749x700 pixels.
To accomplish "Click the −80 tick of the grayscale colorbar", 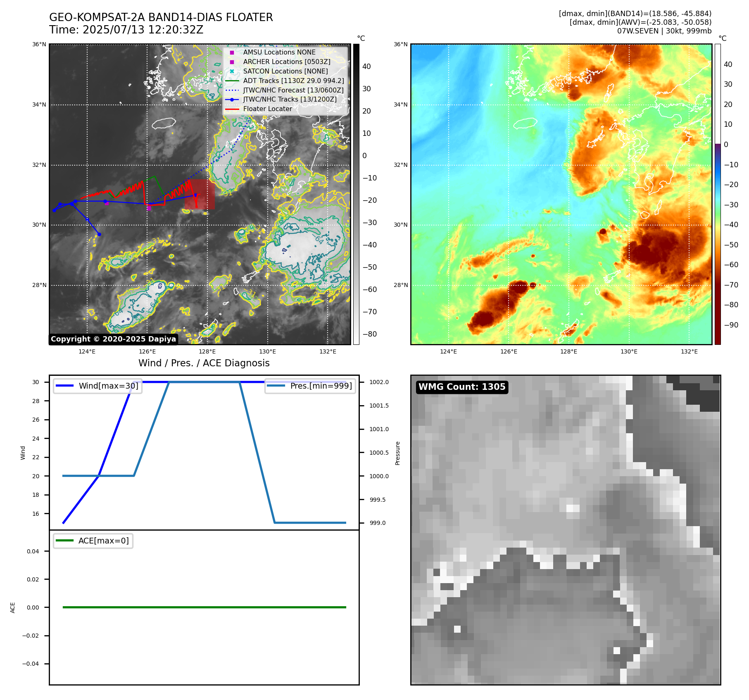I will pos(370,334).
